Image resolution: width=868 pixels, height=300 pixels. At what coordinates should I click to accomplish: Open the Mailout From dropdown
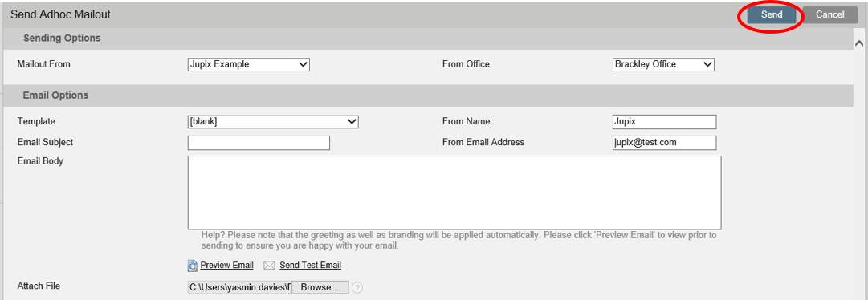click(x=249, y=64)
